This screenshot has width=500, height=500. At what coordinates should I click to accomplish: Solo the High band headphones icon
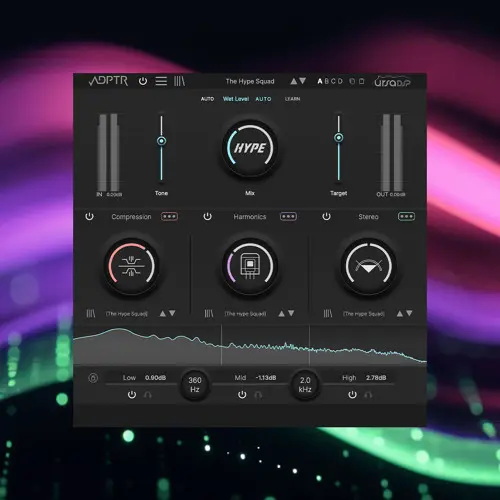(x=368, y=395)
